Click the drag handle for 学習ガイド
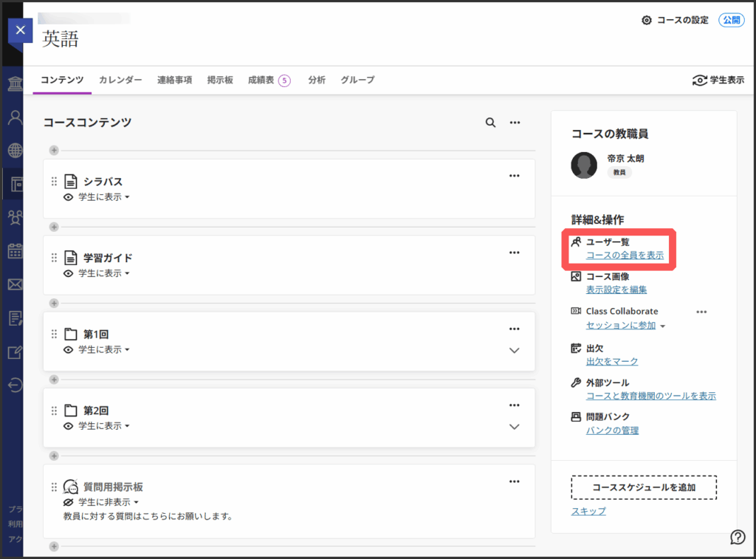This screenshot has width=756, height=559. 54,258
